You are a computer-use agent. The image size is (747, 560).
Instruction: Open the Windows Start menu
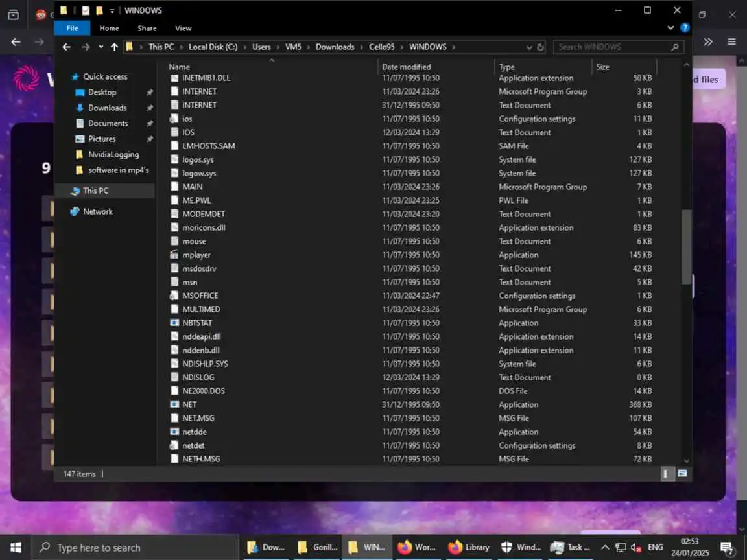point(16,548)
